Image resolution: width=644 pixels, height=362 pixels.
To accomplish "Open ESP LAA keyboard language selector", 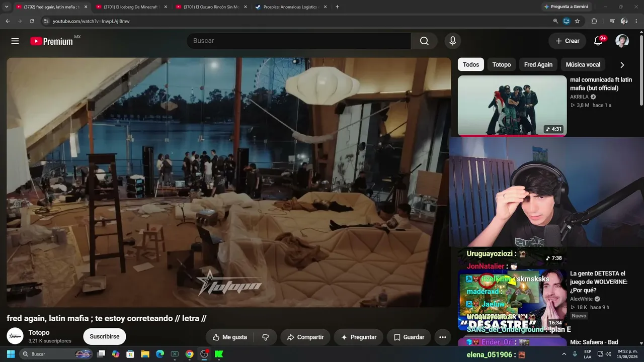I will 588,354.
